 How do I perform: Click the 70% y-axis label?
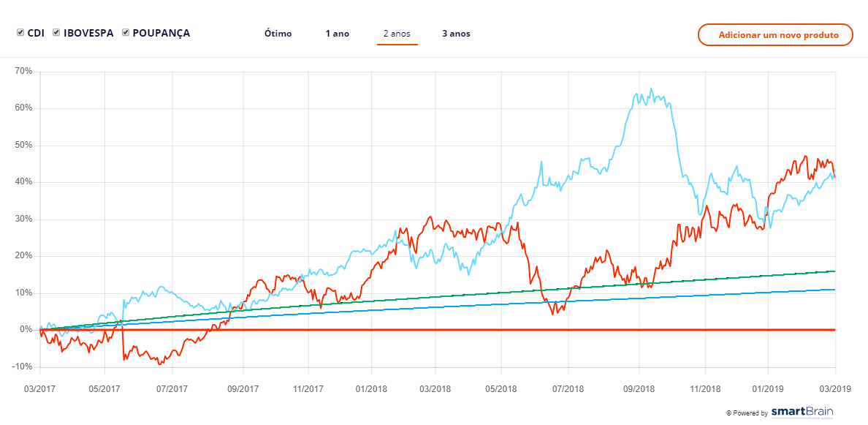23,71
